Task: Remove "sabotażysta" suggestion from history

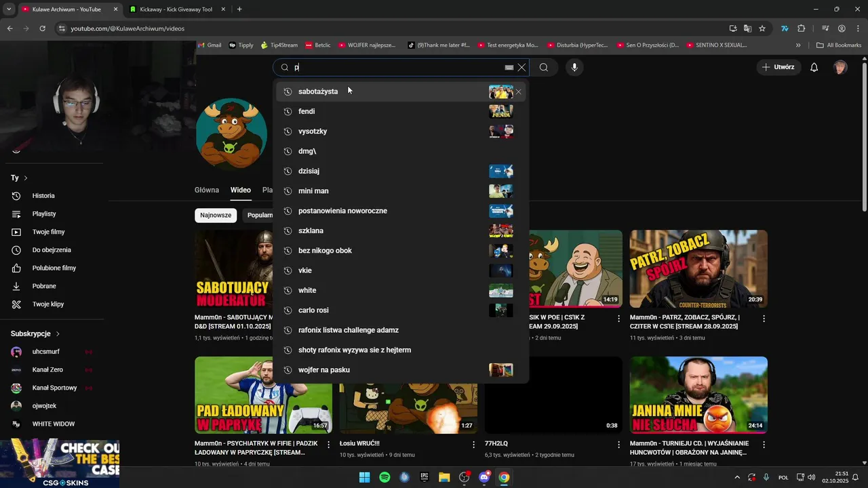Action: pos(519,91)
